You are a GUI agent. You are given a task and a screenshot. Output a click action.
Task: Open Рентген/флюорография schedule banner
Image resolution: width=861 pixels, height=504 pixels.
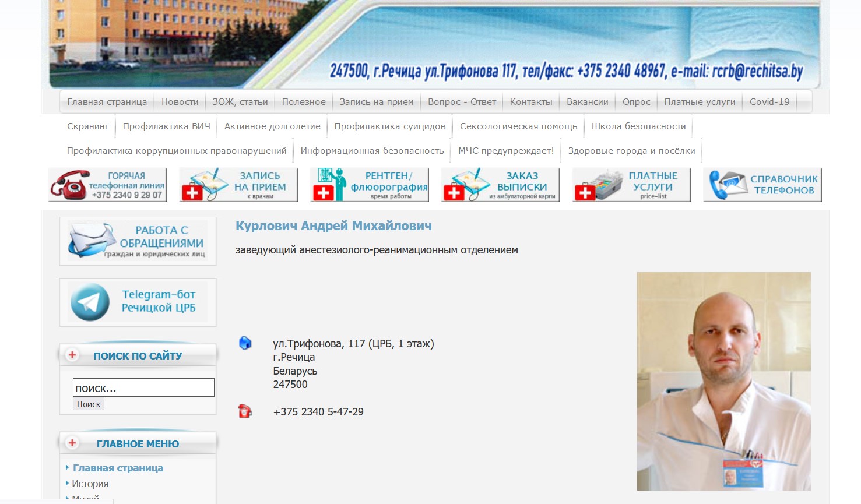pos(370,185)
